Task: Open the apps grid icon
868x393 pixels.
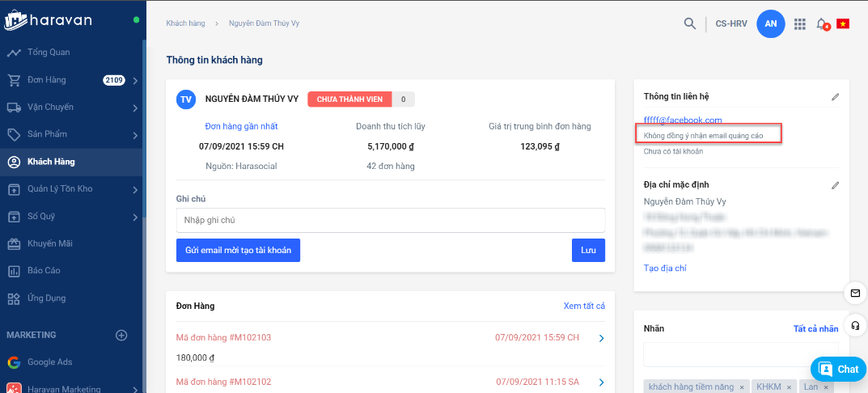Action: (799, 24)
